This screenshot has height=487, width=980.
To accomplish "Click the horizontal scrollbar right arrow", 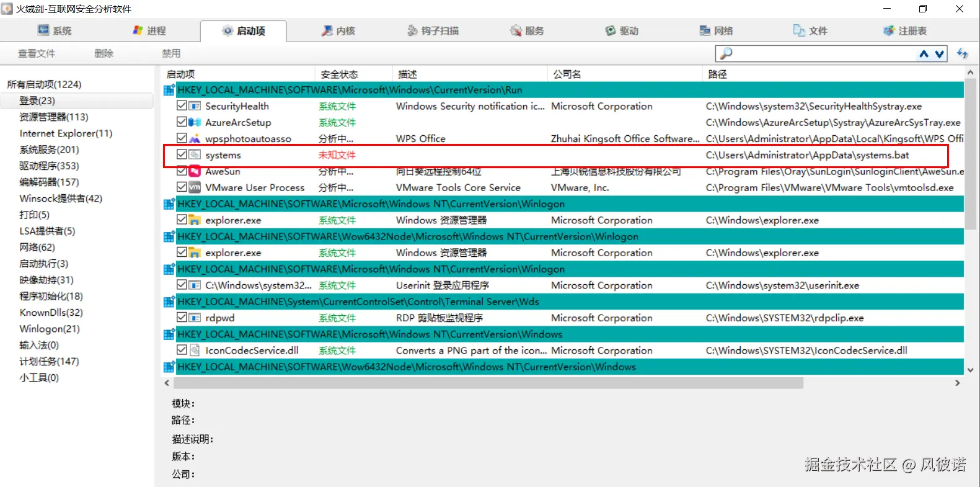I will pos(958,383).
